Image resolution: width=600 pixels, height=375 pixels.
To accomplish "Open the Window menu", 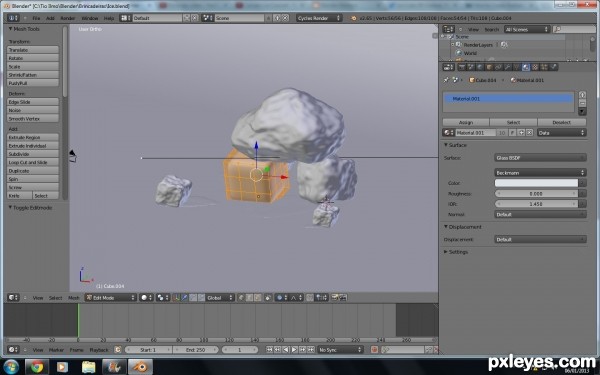I will tap(90, 18).
